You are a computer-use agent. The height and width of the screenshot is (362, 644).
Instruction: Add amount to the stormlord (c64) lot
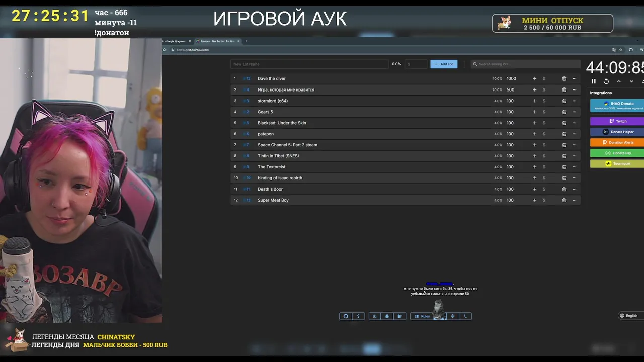pyautogui.click(x=534, y=101)
